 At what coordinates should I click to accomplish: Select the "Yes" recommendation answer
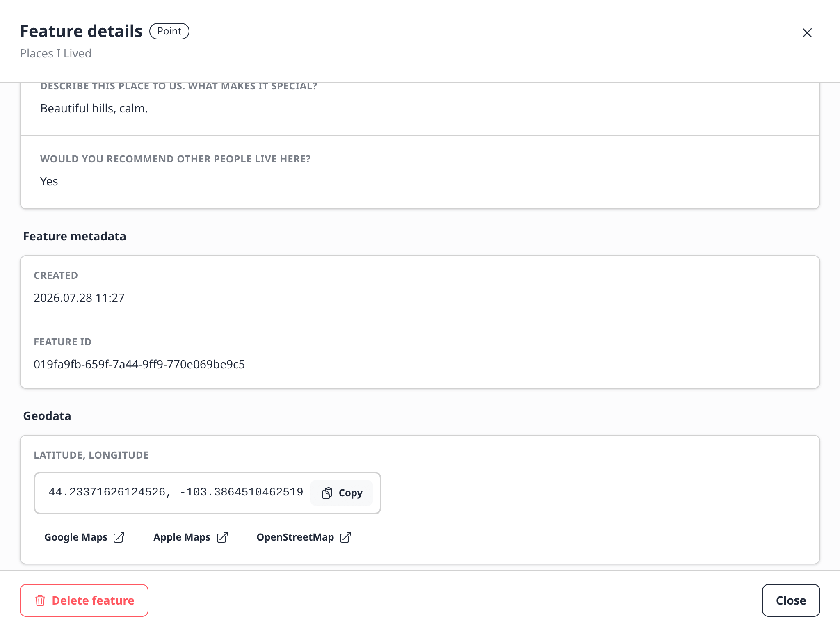[x=49, y=181]
